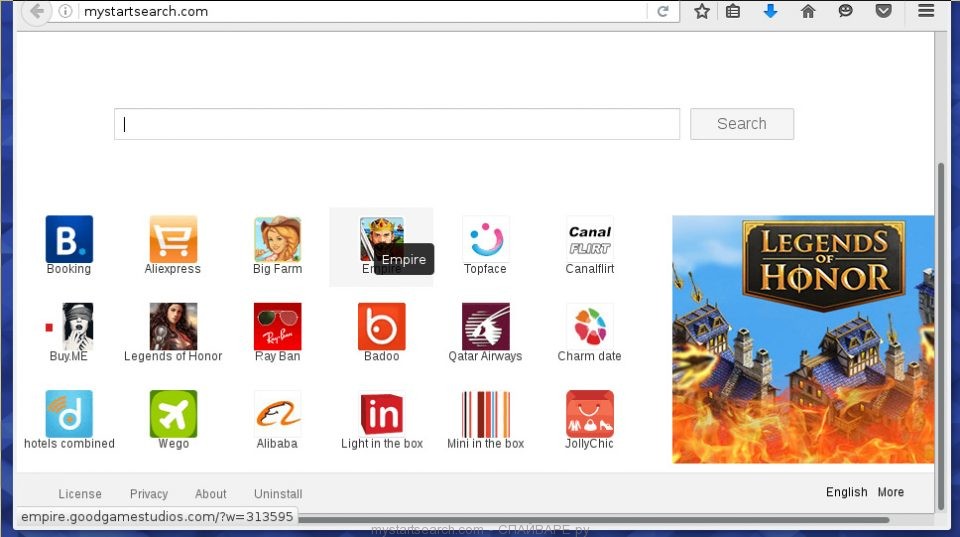Screen dimensions: 960x537
Task: Click the Uninstall footer link
Action: [278, 494]
